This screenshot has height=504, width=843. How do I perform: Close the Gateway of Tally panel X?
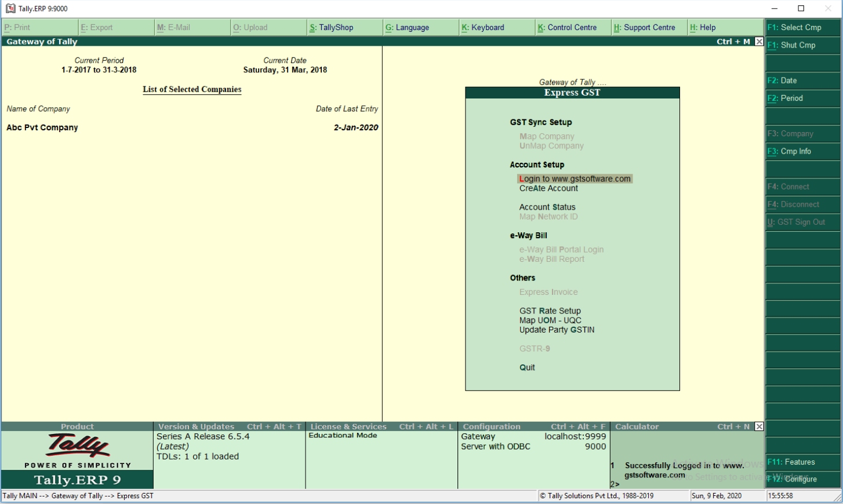(759, 42)
